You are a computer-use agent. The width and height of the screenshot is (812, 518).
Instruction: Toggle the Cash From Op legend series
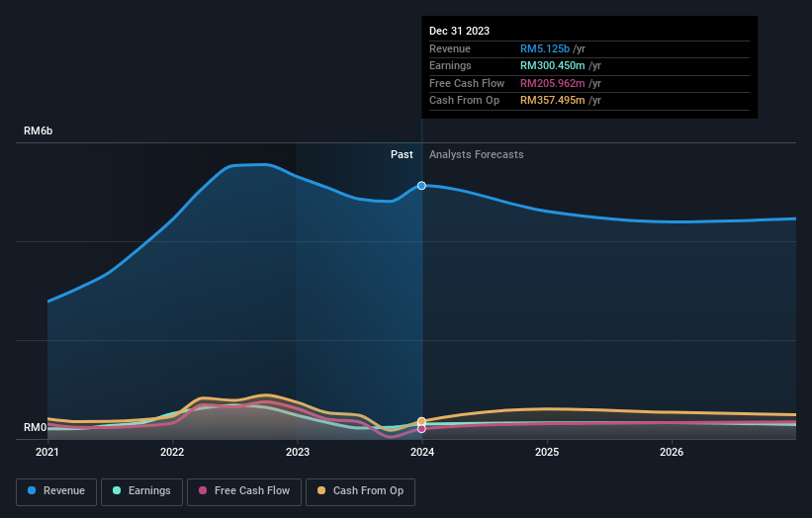tap(360, 491)
